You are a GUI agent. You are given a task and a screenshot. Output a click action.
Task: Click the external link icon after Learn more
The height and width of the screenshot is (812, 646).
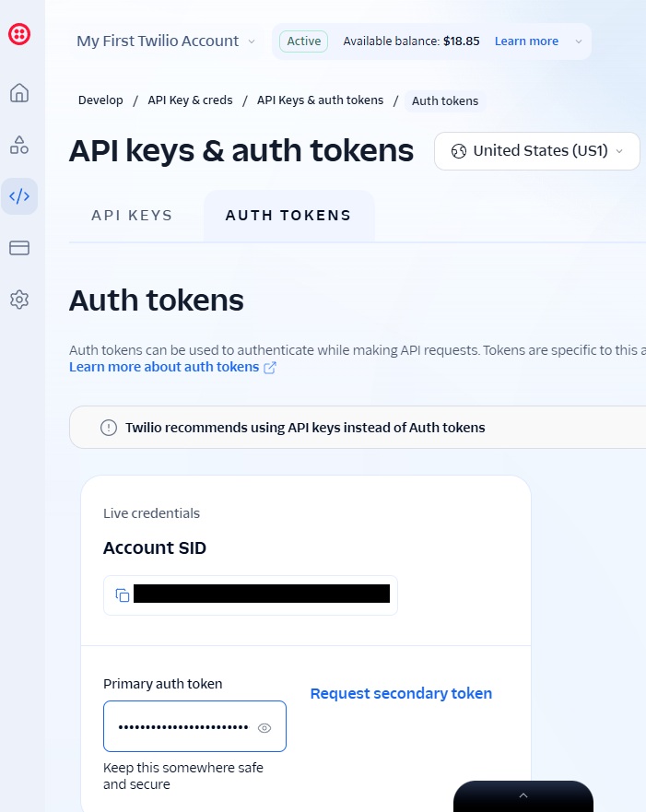point(270,368)
